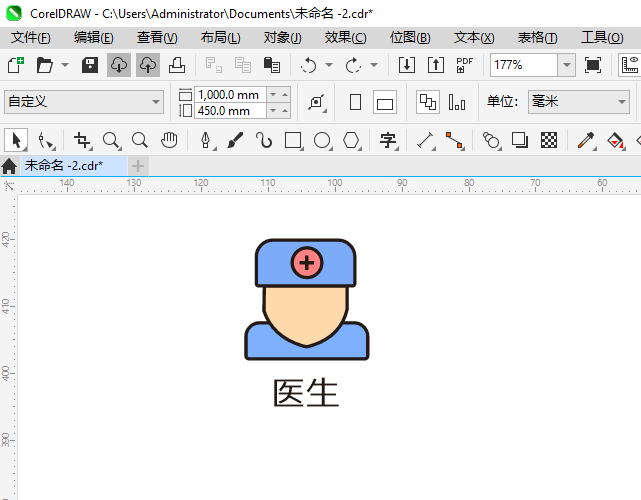The height and width of the screenshot is (500, 641).
Task: Select the Artistic media brush tool
Action: (235, 140)
